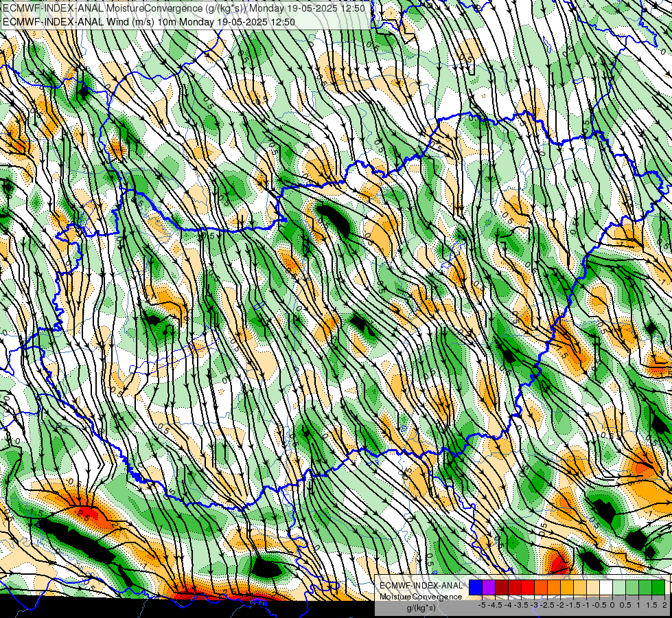The image size is (672, 618).
Task: Click the -0.5 tick label on the legend
Action: [599, 605]
